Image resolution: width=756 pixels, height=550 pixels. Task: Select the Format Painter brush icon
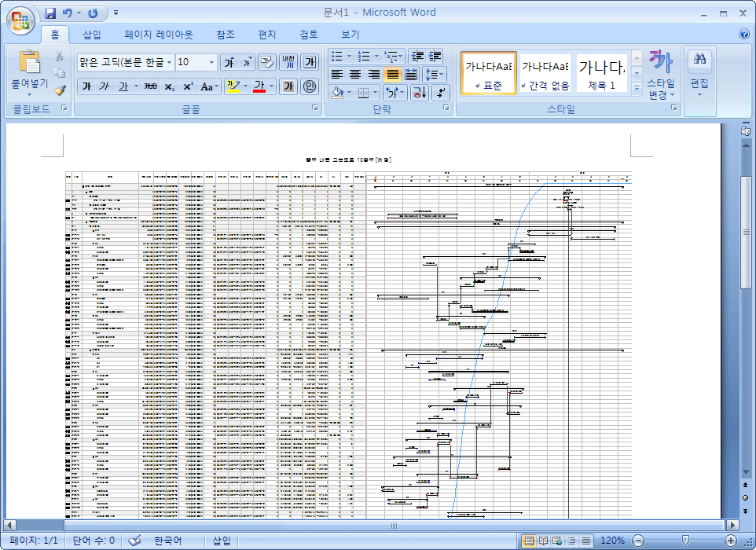[x=60, y=90]
